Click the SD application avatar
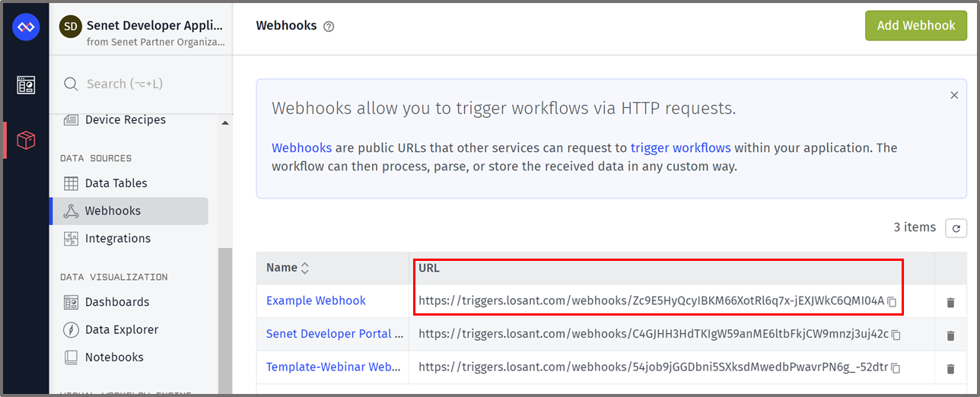The image size is (980, 397). 70,27
